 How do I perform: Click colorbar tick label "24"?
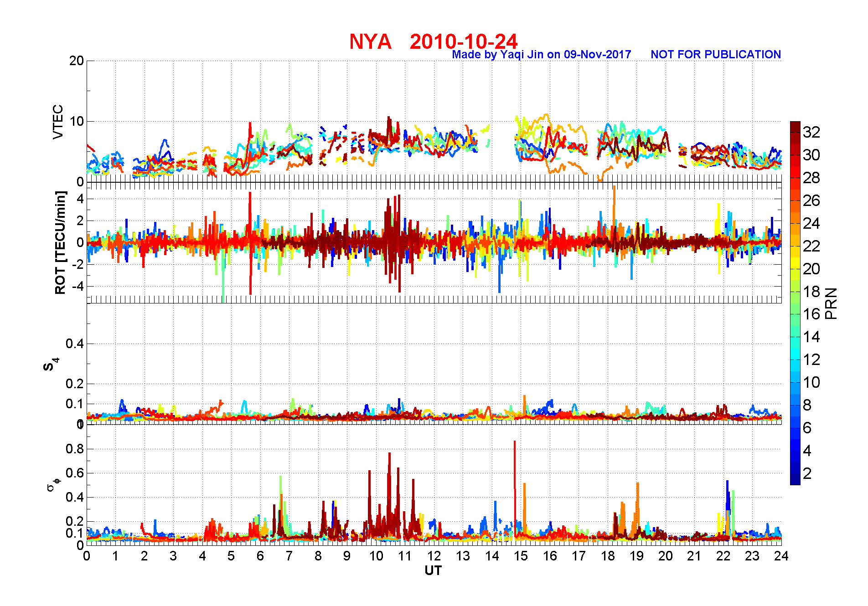(x=811, y=223)
